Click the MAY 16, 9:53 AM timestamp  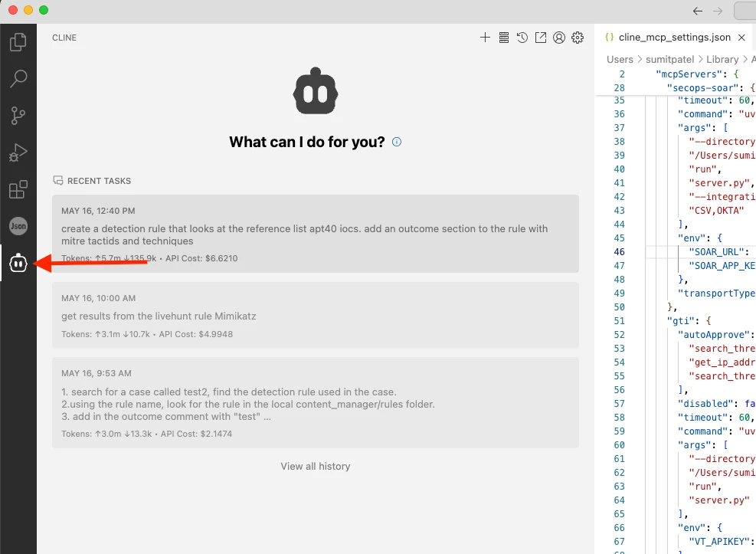pos(96,373)
